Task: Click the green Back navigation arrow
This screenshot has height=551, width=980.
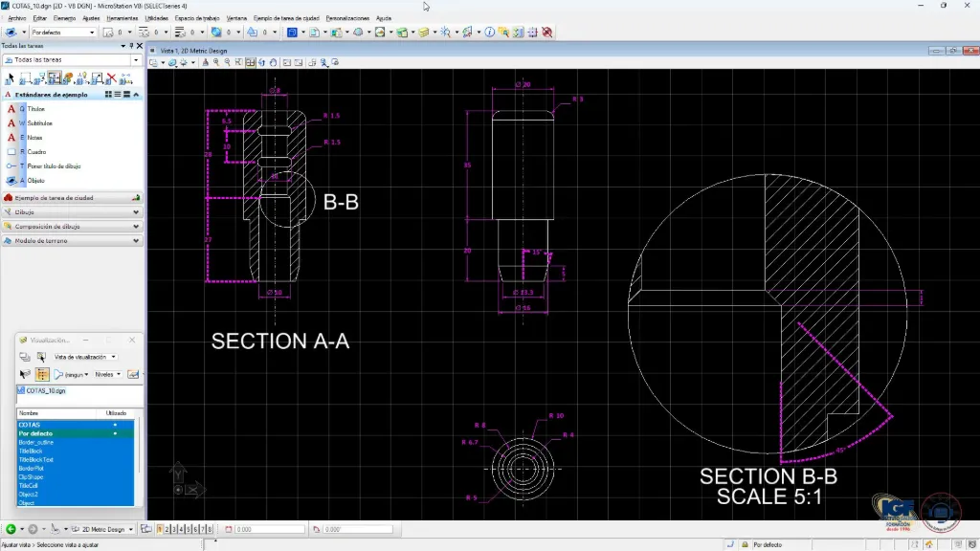Action: coord(11,529)
